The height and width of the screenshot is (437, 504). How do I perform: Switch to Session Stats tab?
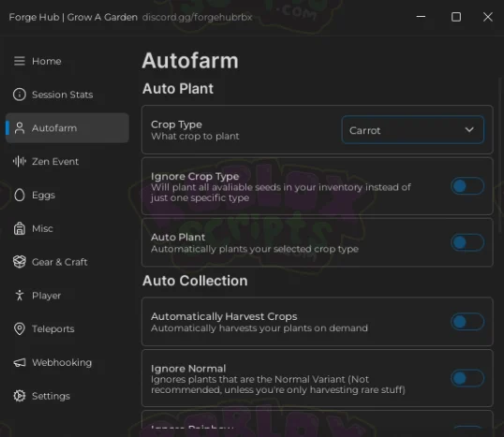tap(67, 95)
